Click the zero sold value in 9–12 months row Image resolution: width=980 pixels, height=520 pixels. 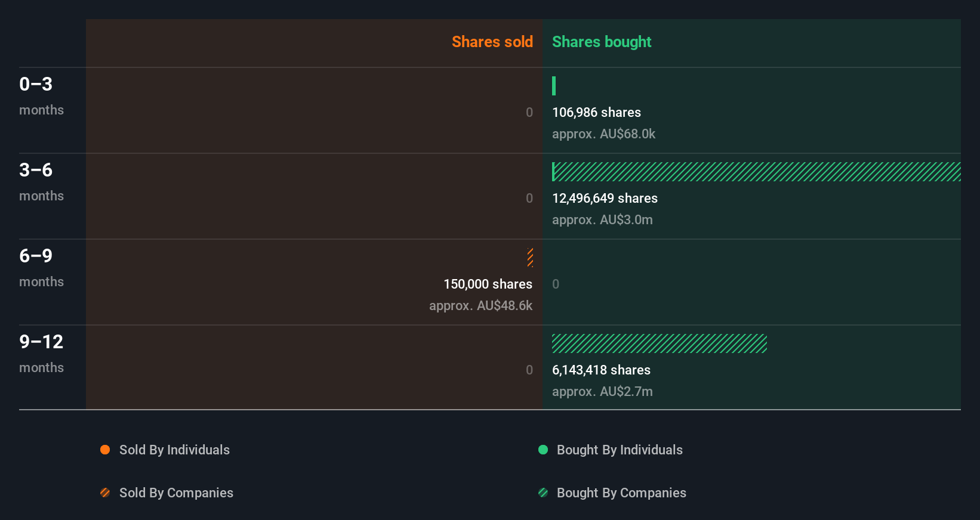click(529, 370)
